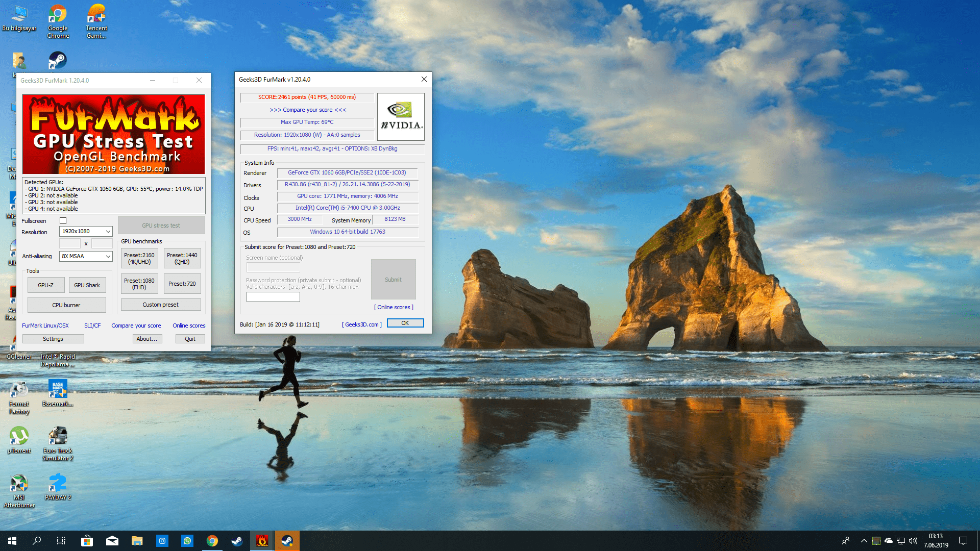Image resolution: width=980 pixels, height=551 pixels.
Task: Enable the Fullscreen checkbox
Action: [63, 221]
